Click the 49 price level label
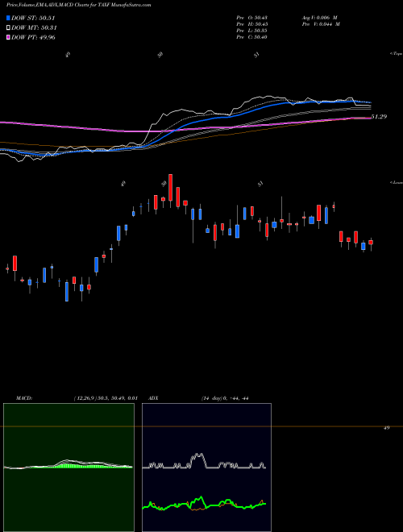The image size is (403, 532). click(x=386, y=428)
